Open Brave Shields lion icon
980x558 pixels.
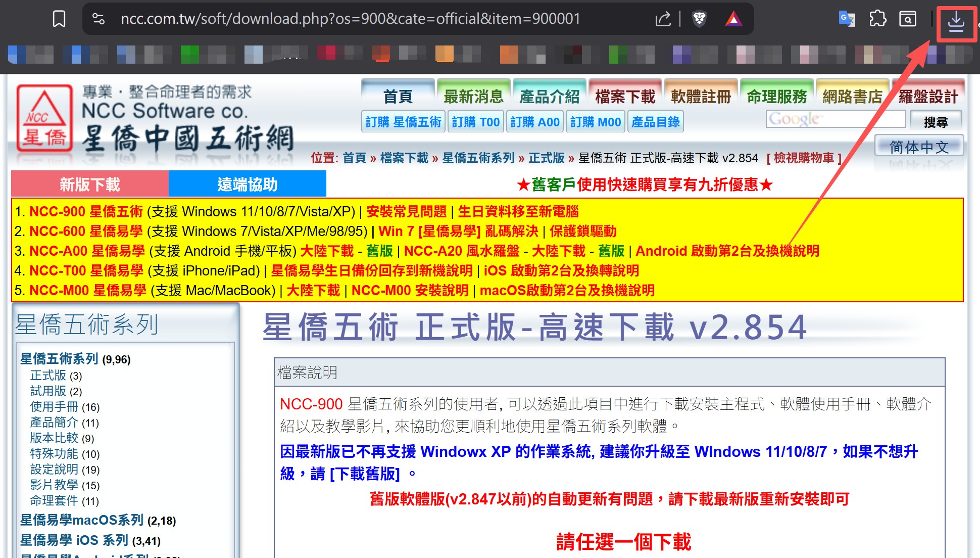pyautogui.click(x=699, y=19)
